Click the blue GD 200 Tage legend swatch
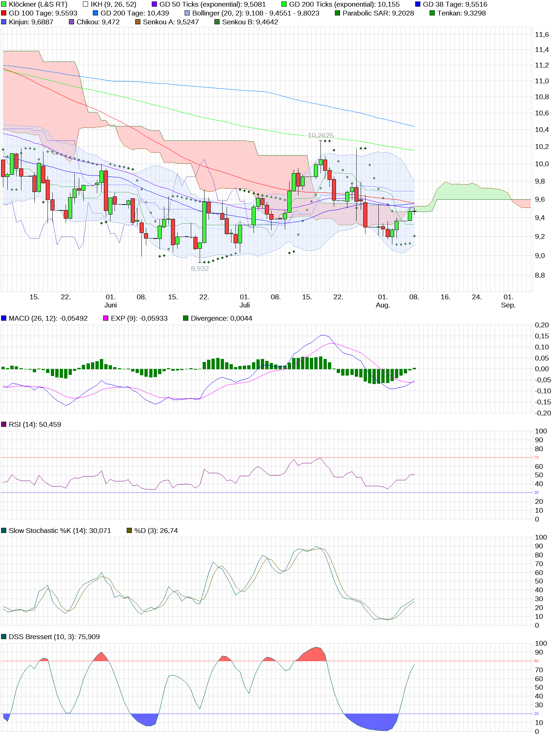The image size is (560, 739). [x=95, y=13]
